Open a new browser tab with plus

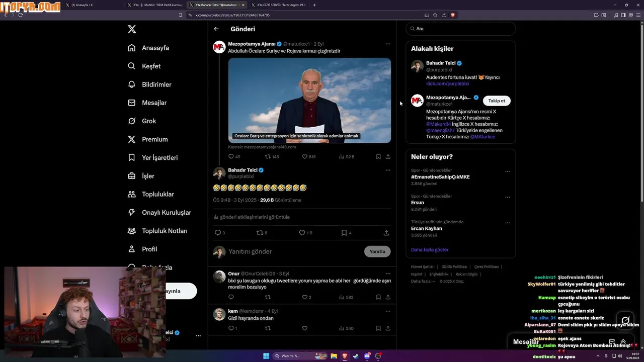tap(314, 5)
